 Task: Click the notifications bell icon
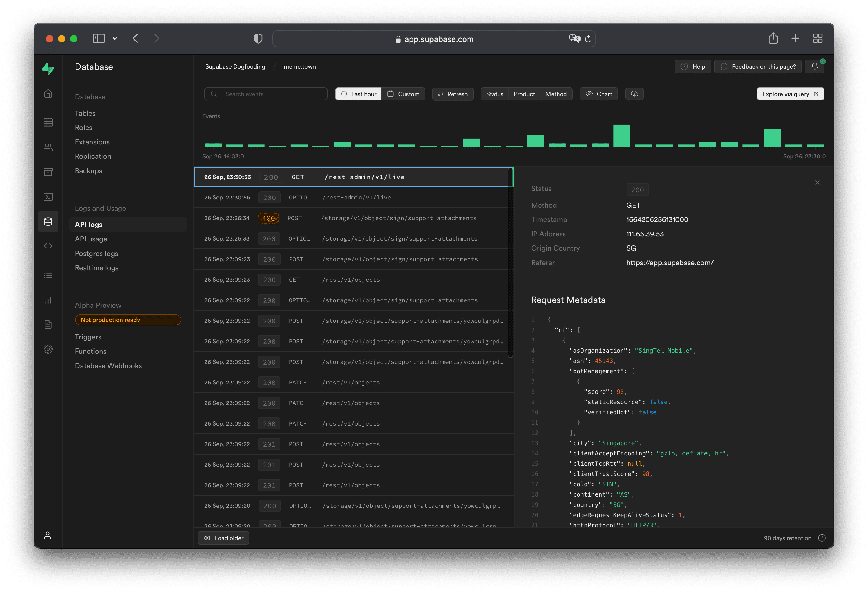pyautogui.click(x=815, y=66)
